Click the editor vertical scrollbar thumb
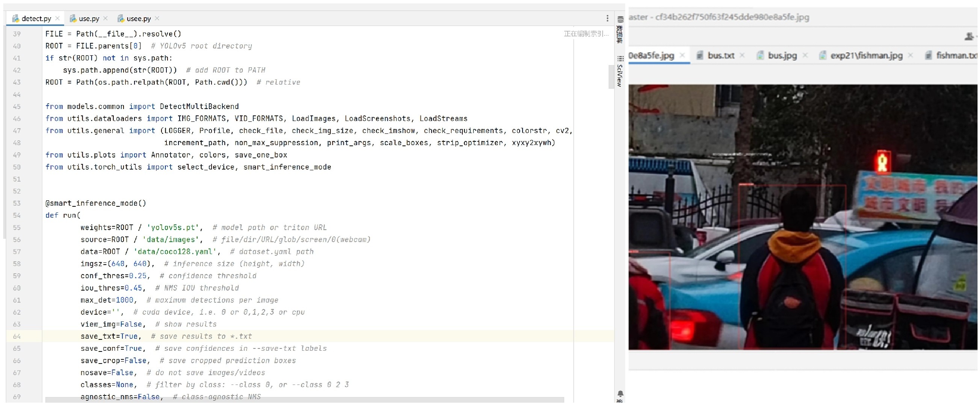Image resolution: width=980 pixels, height=406 pixels. click(611, 76)
